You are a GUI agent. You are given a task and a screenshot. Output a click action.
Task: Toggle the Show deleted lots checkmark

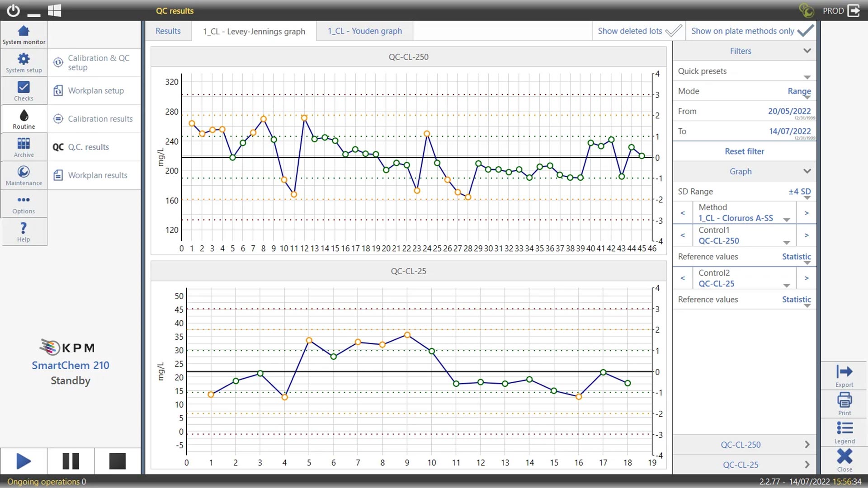tap(673, 31)
